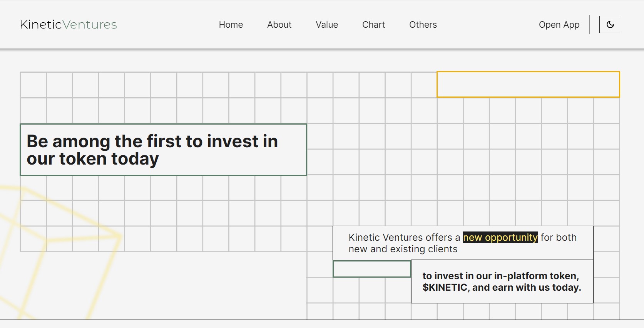644x328 pixels.
Task: Select Value in the navigation bar
Action: [x=326, y=25]
